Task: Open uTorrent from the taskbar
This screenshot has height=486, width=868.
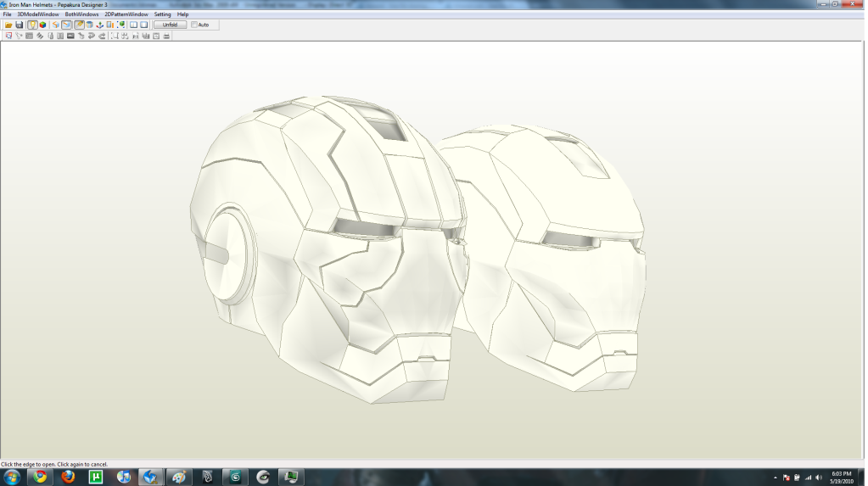Action: pyautogui.click(x=96, y=477)
